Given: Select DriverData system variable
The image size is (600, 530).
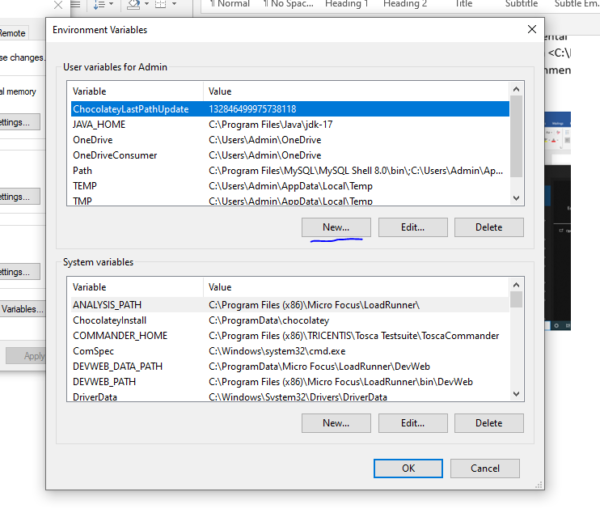Looking at the screenshot, I should point(290,396).
